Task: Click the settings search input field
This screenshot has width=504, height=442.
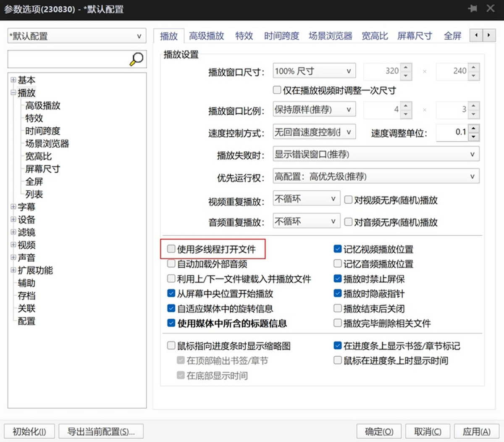Action: coord(69,59)
